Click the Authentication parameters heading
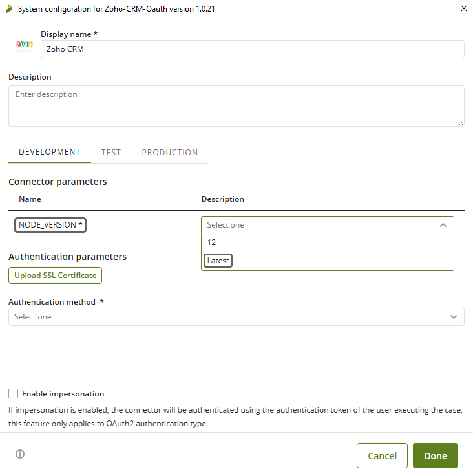The image size is (473, 476). pos(67,257)
